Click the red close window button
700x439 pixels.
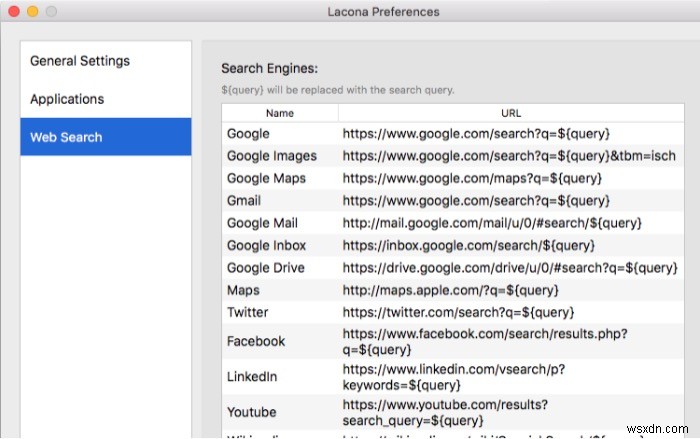point(13,13)
